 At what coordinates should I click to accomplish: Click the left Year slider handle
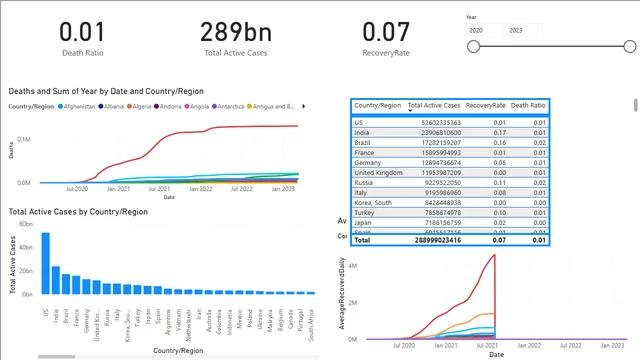pos(473,47)
